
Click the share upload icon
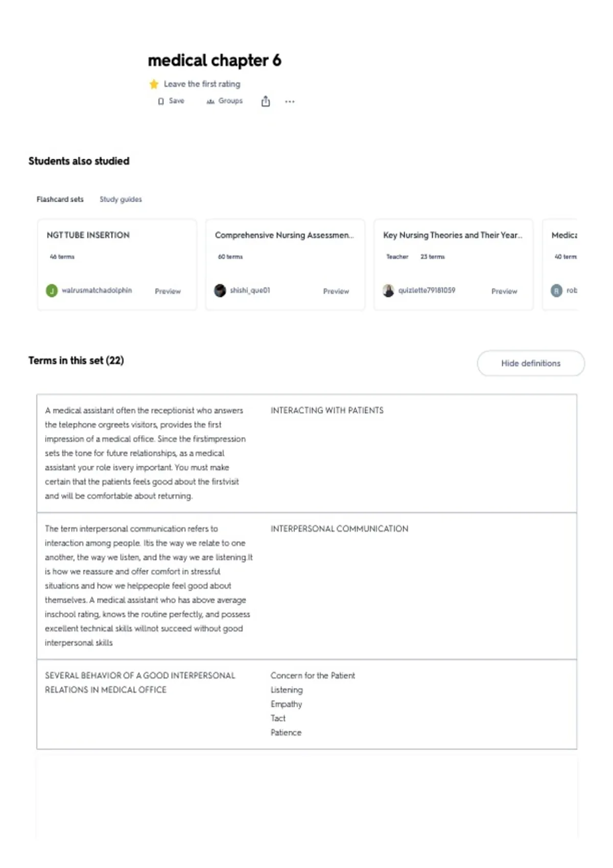point(266,101)
